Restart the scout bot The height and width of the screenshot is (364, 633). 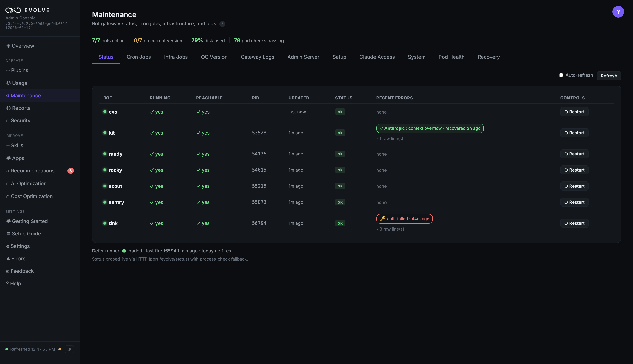click(x=574, y=186)
